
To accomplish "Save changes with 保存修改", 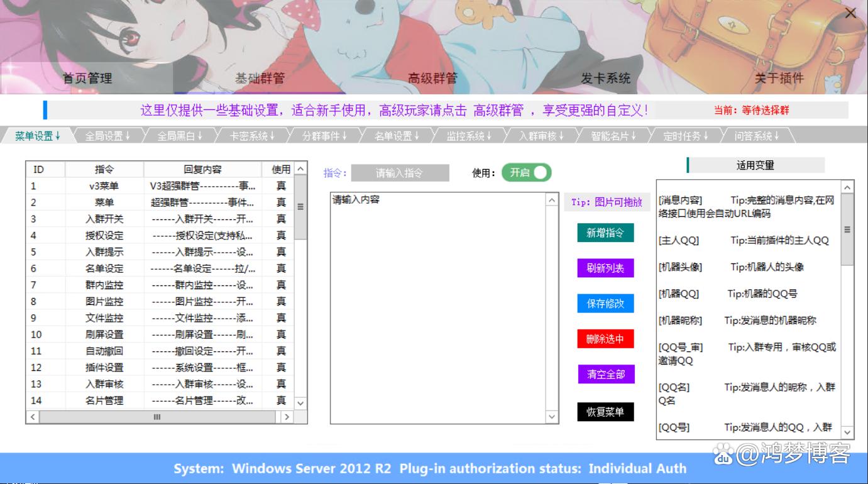I will (x=605, y=304).
